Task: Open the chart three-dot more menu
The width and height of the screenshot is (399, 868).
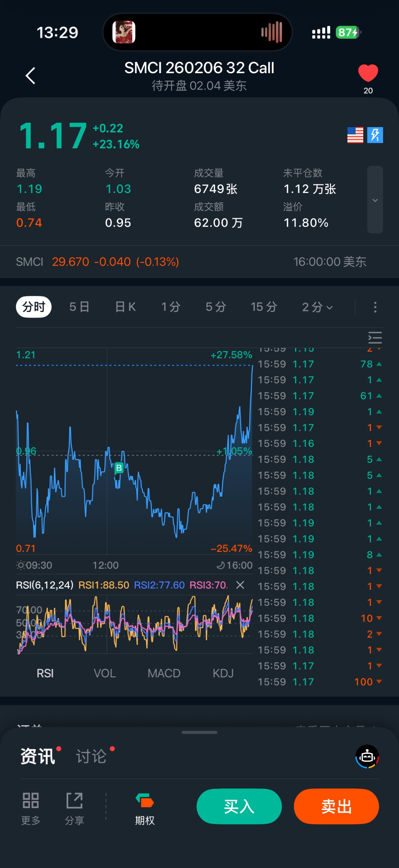Action: 375,307
